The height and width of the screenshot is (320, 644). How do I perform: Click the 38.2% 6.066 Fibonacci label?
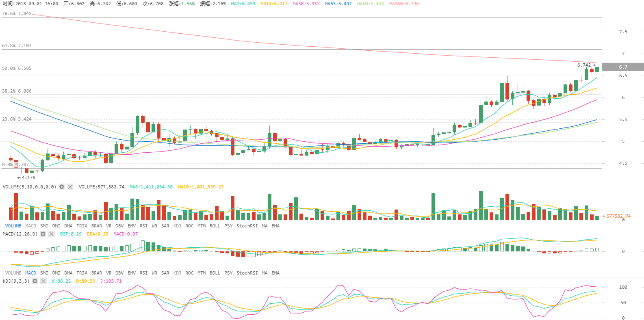click(x=17, y=91)
